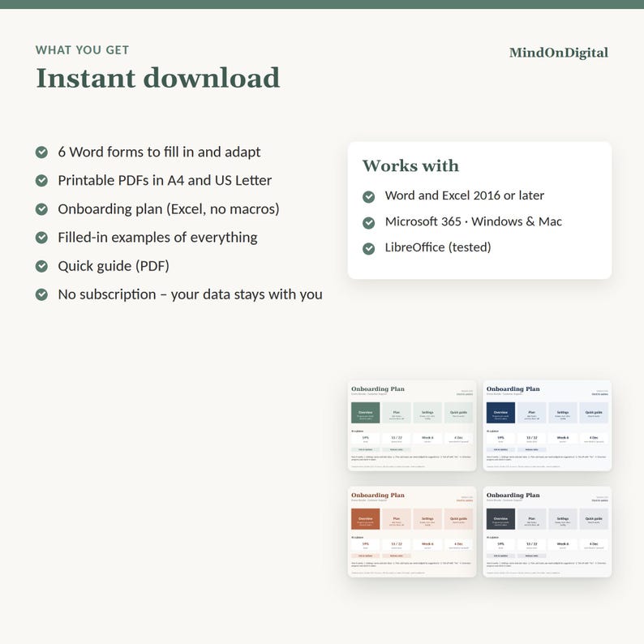Open the navy blue Onboarding Plan thumbnail
The width and height of the screenshot is (644, 644).
click(x=547, y=426)
